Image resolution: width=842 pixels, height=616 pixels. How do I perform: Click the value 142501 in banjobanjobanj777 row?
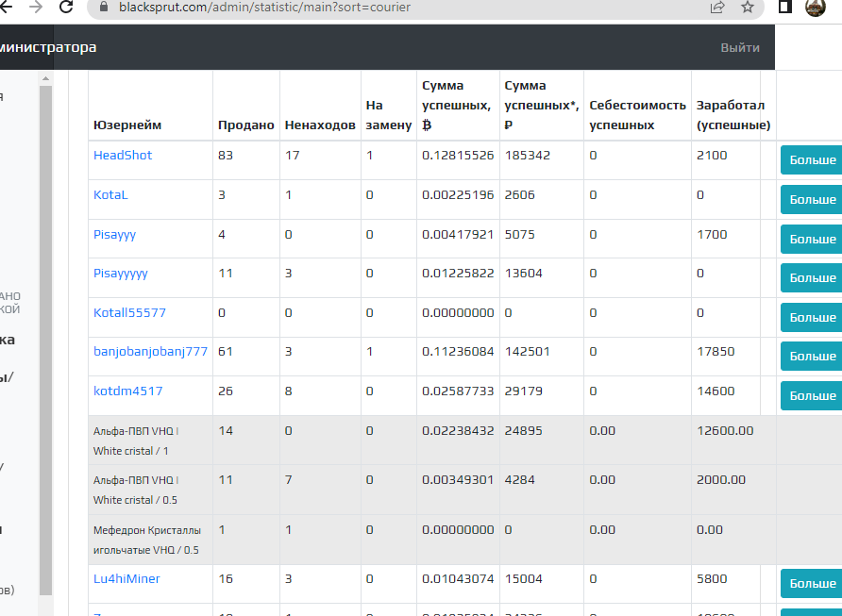pyautogui.click(x=528, y=352)
